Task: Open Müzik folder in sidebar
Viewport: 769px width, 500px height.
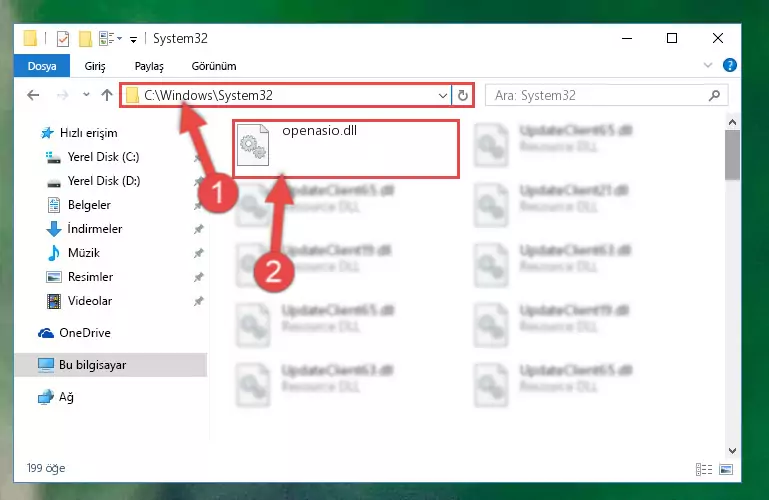Action: (x=83, y=253)
